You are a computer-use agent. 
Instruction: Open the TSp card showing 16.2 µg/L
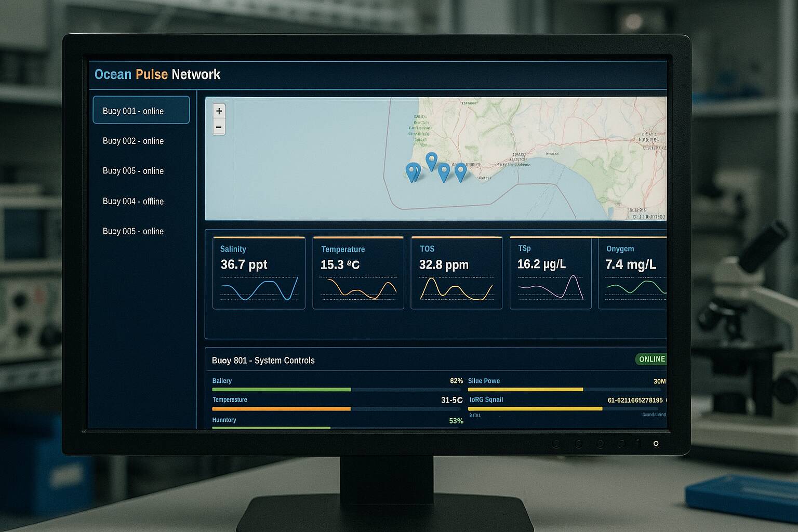pos(551,272)
